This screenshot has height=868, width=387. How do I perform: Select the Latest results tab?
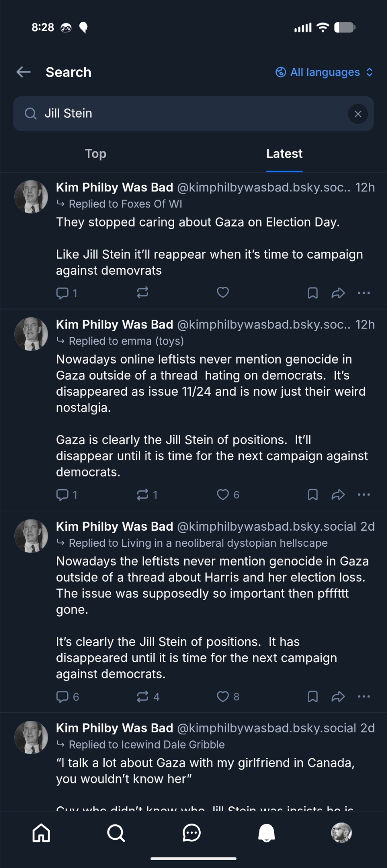(x=284, y=154)
